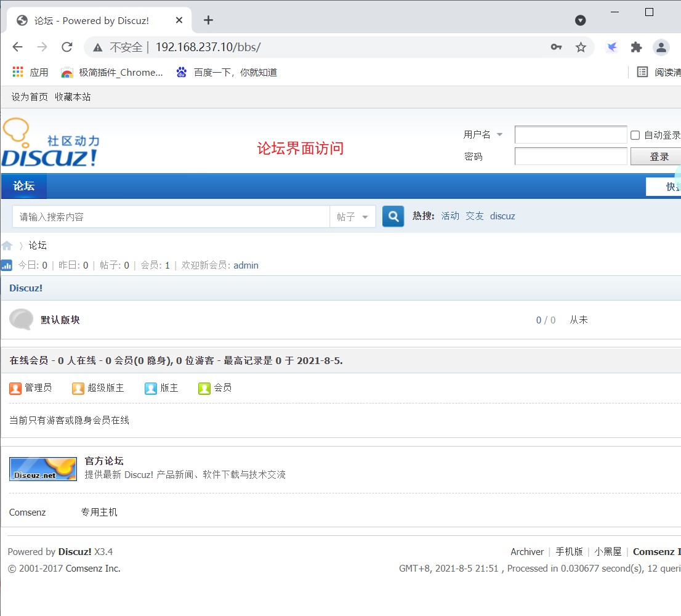Screen dimensions: 681x616
Task: Reload the page with the refresh icon
Action: coord(67,47)
